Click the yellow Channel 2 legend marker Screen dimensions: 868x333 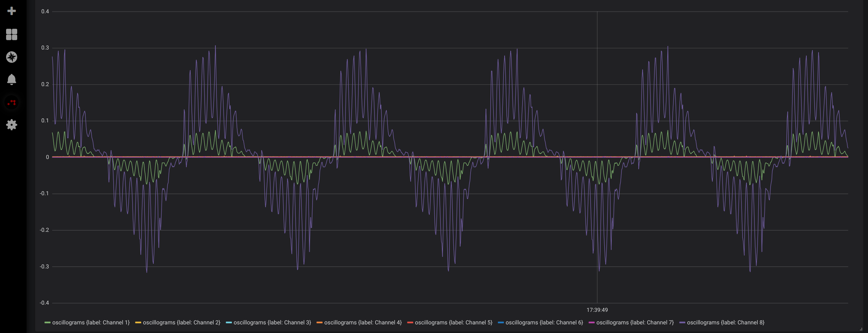coord(138,323)
